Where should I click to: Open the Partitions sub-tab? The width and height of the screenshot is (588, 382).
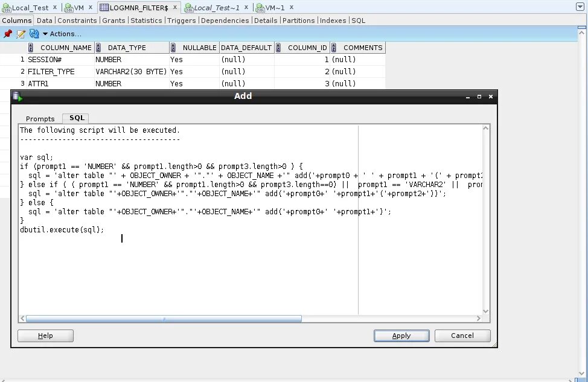click(298, 21)
